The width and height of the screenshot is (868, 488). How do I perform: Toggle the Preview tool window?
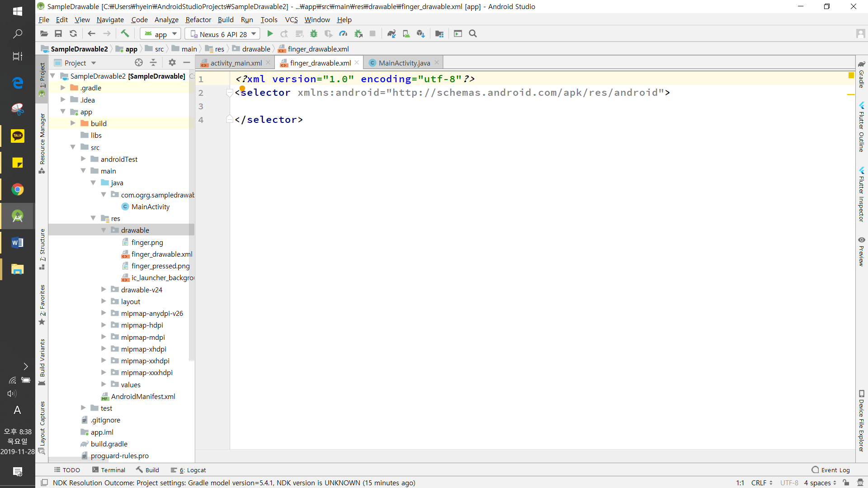[862, 252]
